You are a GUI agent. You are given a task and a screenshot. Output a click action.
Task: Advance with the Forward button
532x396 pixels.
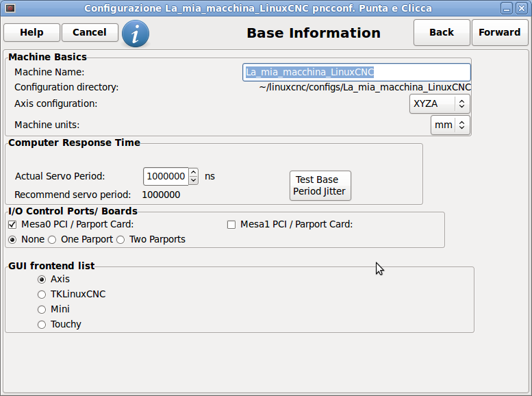499,32
